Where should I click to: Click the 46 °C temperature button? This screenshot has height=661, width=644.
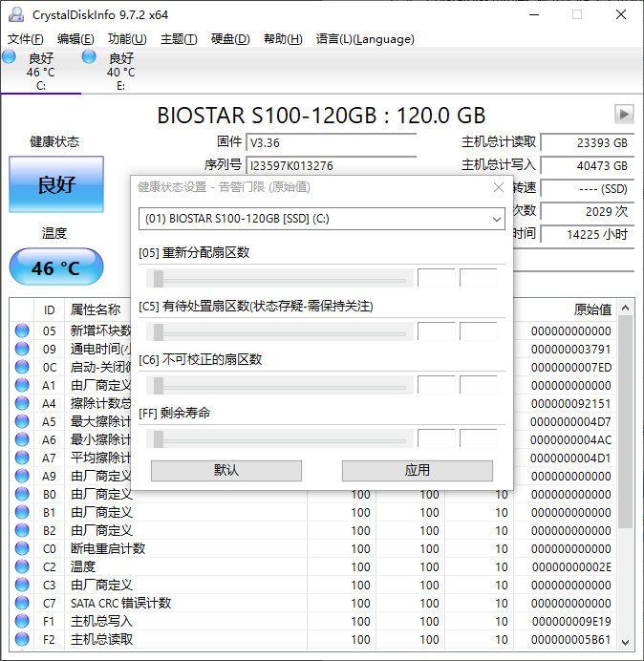tap(56, 267)
